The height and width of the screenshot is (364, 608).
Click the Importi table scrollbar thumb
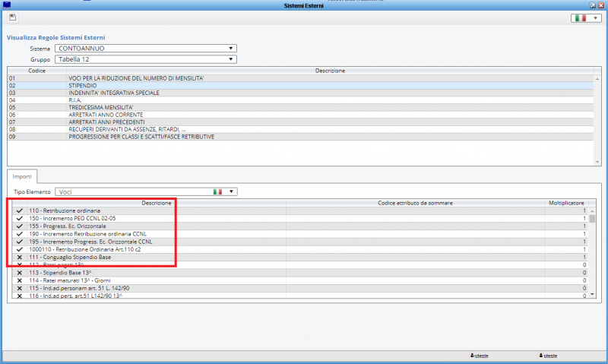(592, 218)
